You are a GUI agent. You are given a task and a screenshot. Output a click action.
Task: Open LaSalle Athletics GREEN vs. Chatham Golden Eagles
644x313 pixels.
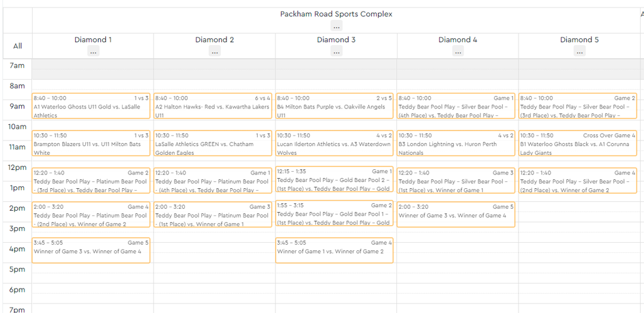coord(213,144)
